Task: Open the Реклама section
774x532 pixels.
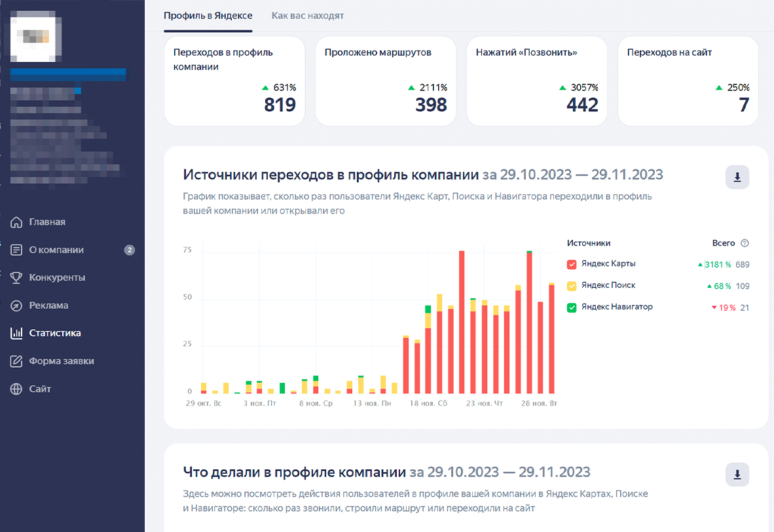Action: [x=48, y=306]
